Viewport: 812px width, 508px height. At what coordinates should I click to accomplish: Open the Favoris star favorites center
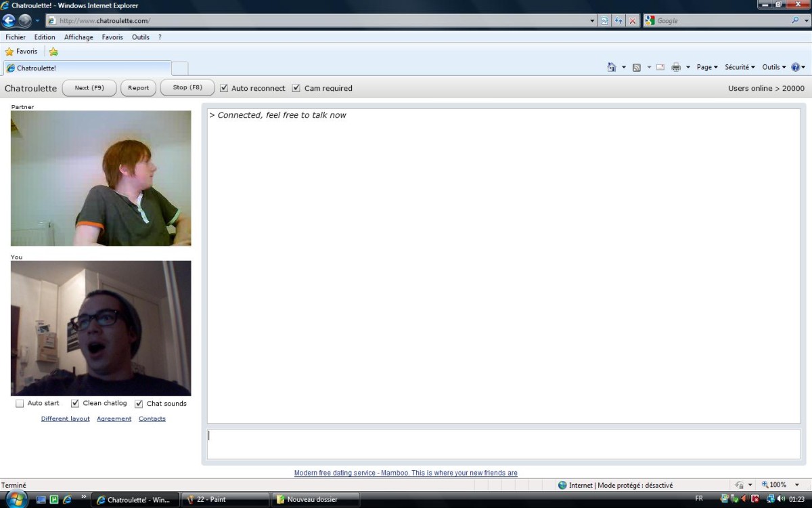(x=21, y=51)
